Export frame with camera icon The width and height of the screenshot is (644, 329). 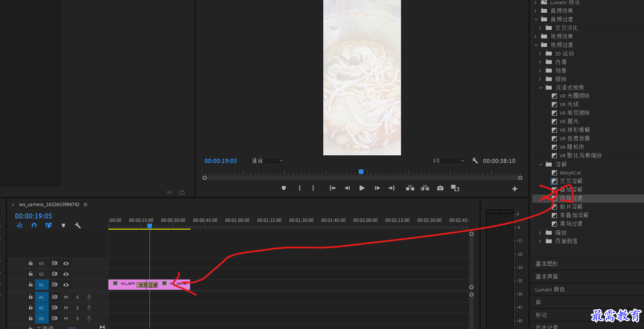coord(440,188)
